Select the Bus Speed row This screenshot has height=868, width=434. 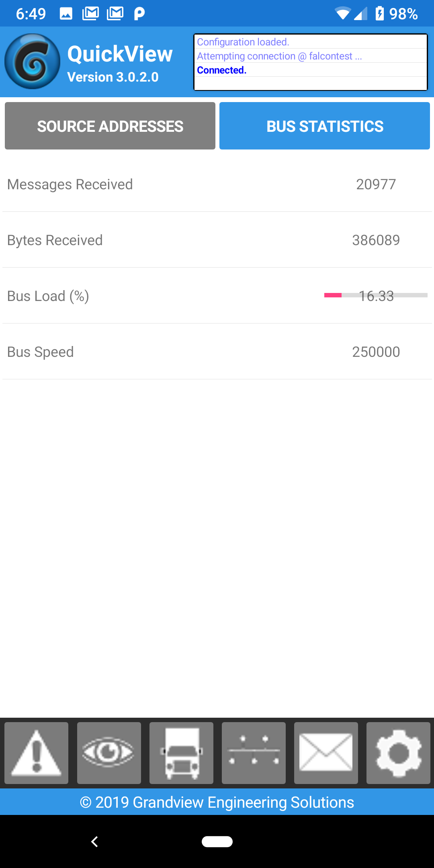(217, 352)
